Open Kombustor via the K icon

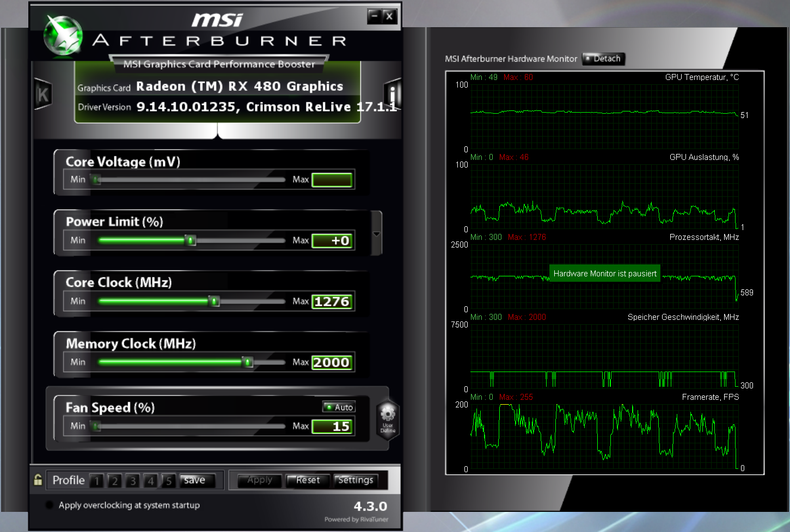coord(42,95)
